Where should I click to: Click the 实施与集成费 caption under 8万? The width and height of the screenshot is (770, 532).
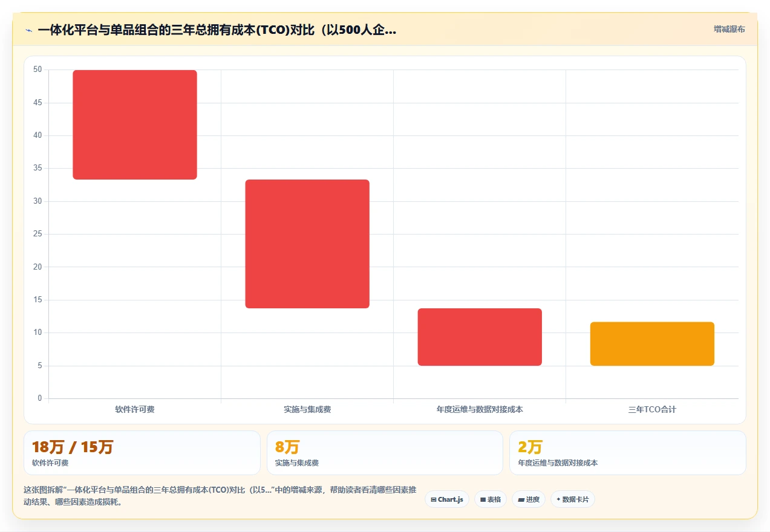coord(297,463)
